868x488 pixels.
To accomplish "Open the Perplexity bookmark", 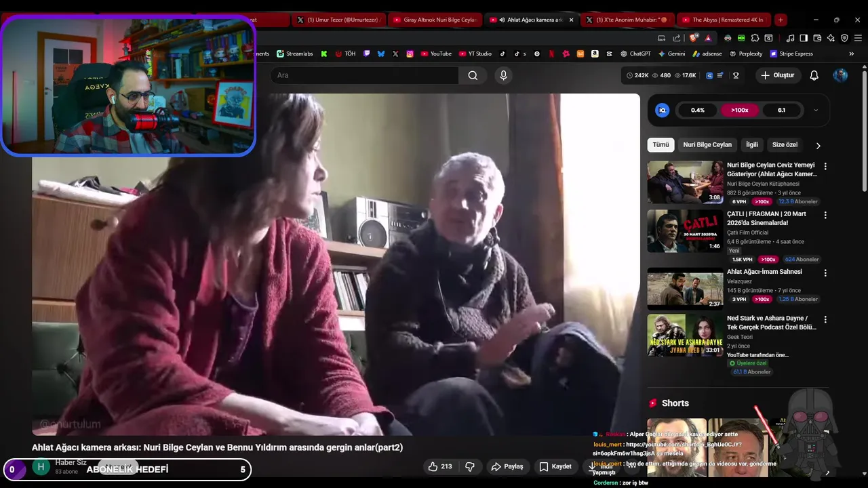I will [745, 54].
